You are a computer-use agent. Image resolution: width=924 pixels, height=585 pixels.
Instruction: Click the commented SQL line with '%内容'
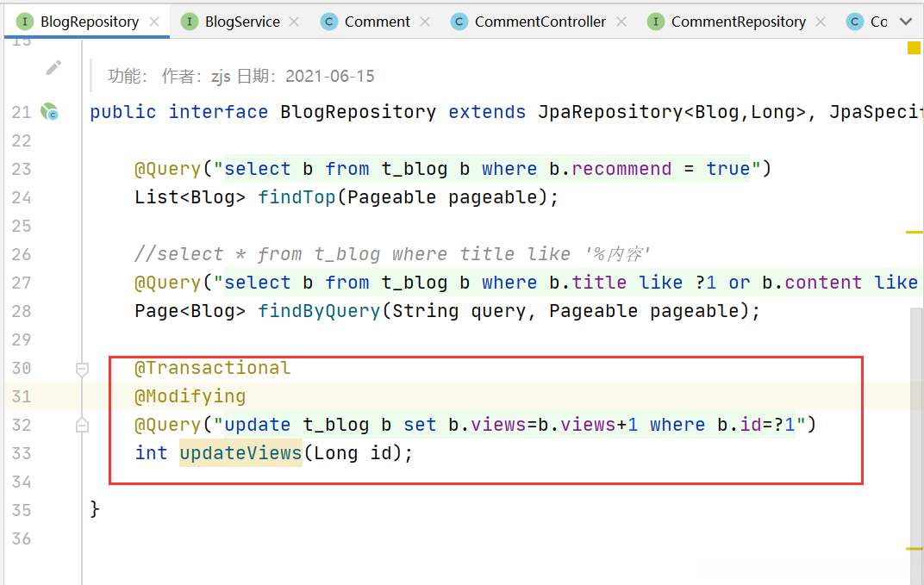click(x=392, y=254)
